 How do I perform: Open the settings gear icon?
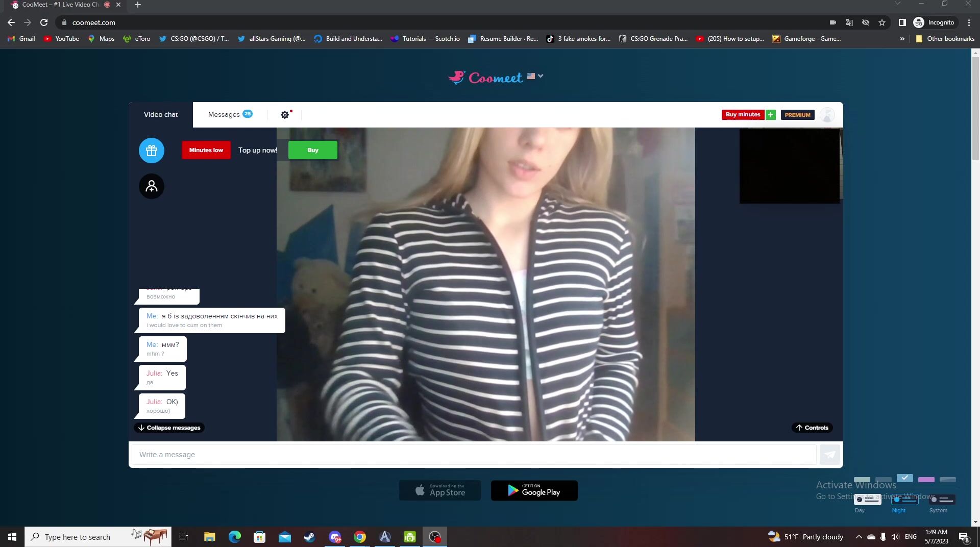point(285,115)
